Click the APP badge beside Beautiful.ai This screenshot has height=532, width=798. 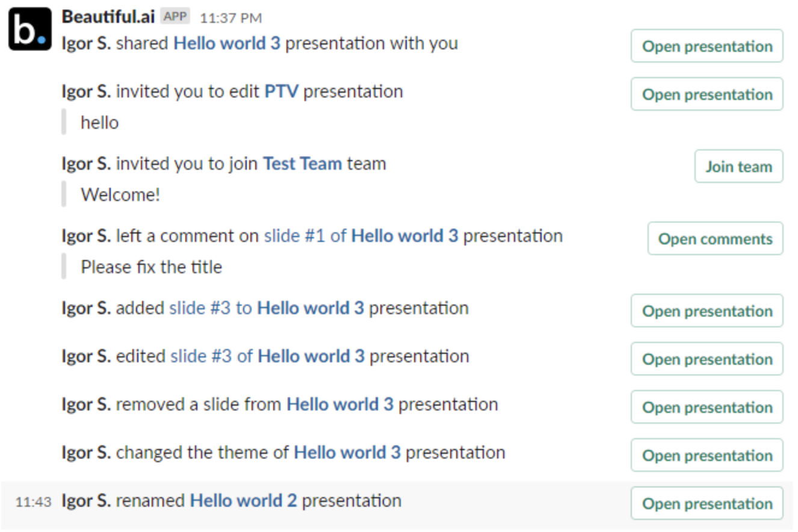point(175,16)
